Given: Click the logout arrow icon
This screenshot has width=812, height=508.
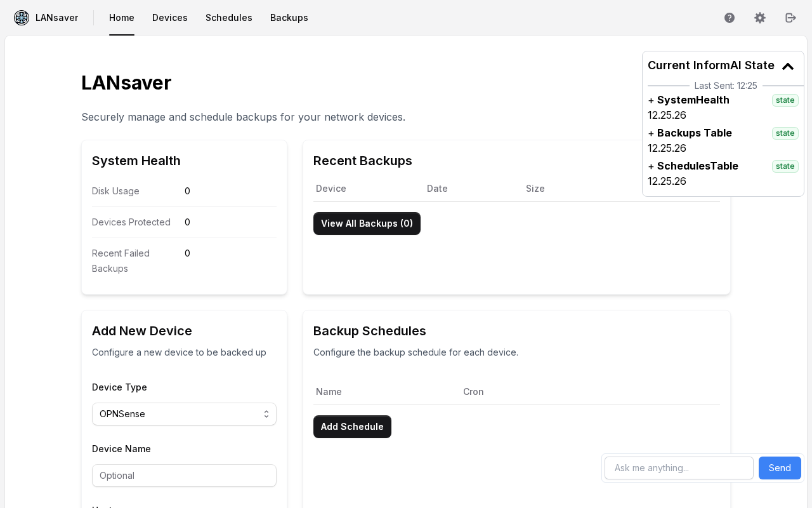Looking at the screenshot, I should point(790,18).
